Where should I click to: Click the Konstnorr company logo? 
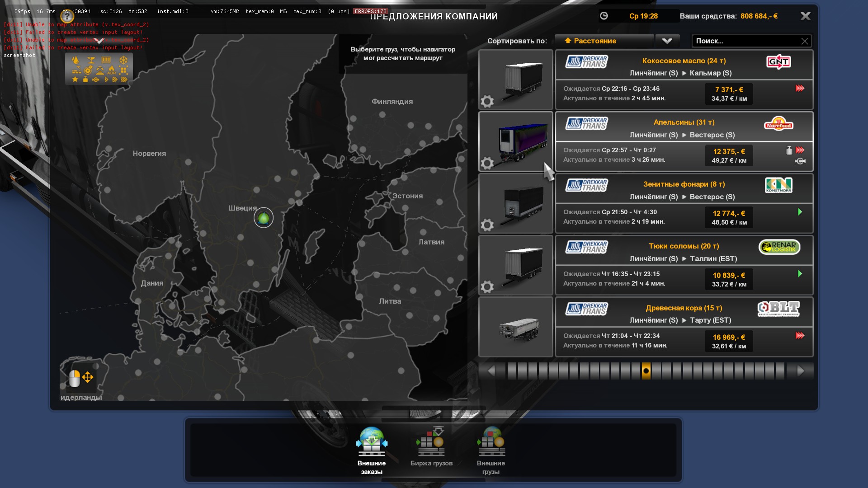pyautogui.click(x=778, y=185)
